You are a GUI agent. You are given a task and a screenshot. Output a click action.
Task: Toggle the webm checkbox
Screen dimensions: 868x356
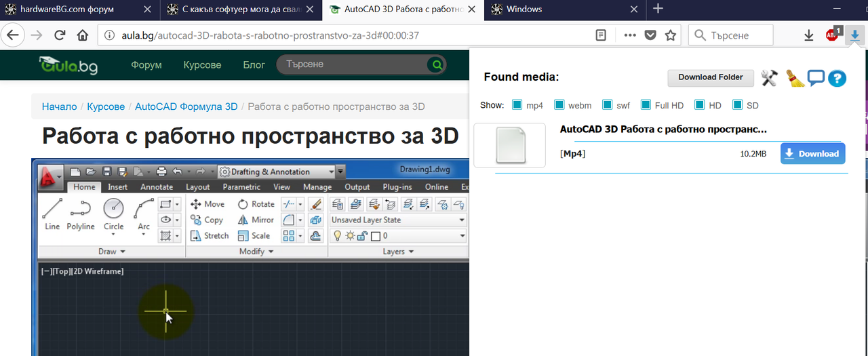[559, 105]
